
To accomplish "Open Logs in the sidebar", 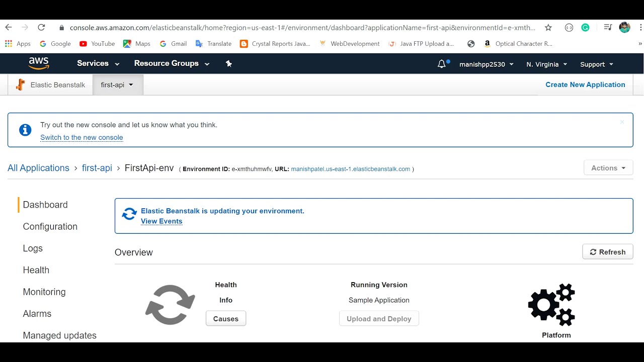I will pos(33,248).
